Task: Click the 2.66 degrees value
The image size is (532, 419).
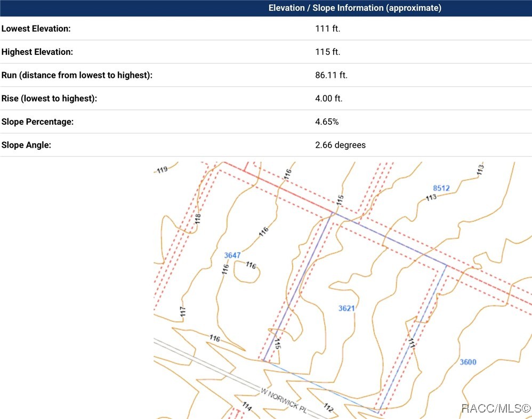Action: [340, 145]
